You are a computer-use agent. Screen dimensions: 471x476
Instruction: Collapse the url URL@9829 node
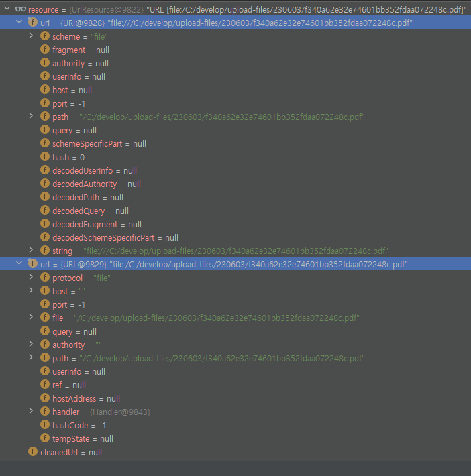[19, 263]
